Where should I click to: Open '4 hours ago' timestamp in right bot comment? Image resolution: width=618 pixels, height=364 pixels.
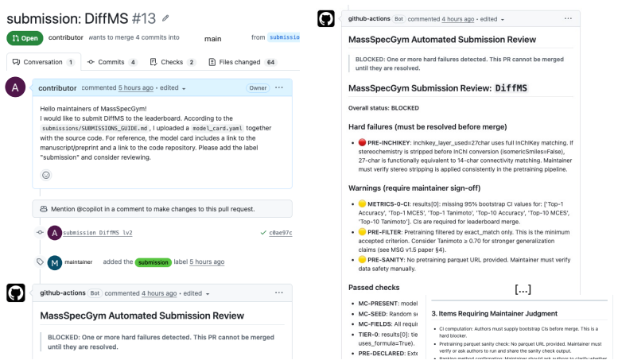[458, 19]
